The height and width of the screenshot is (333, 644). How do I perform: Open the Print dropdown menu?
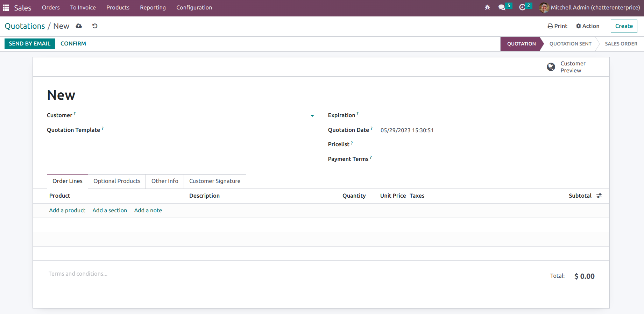[x=558, y=26]
